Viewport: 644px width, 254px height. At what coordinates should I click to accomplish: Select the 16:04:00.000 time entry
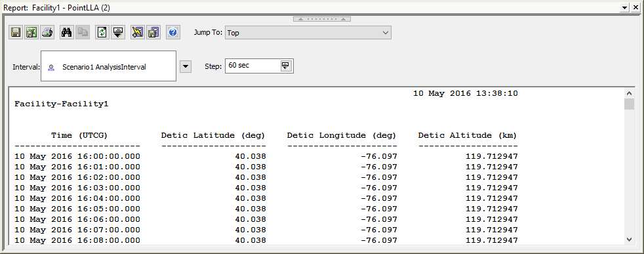coord(77,198)
